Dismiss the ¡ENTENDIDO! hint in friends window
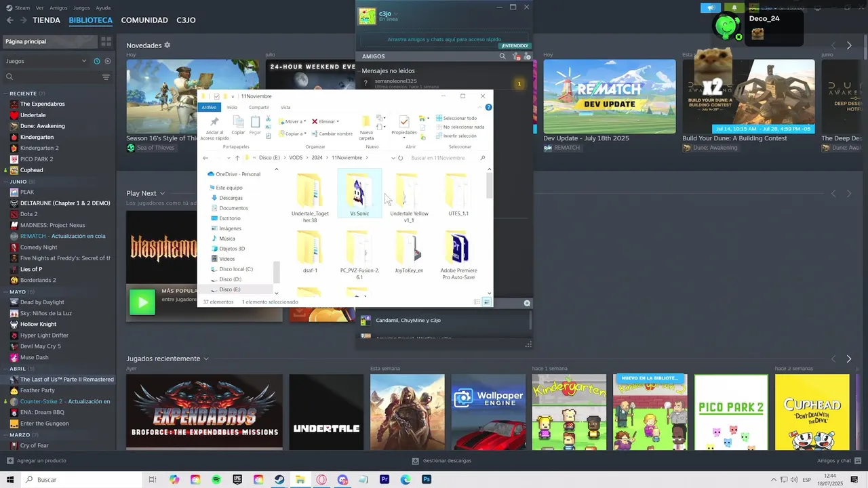The image size is (868, 488). 514,45
